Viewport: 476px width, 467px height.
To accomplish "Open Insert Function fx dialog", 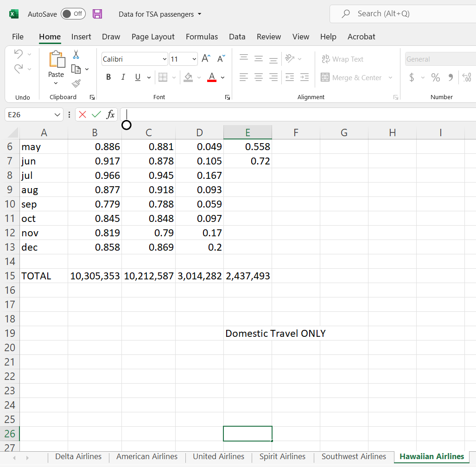I will 110,114.
